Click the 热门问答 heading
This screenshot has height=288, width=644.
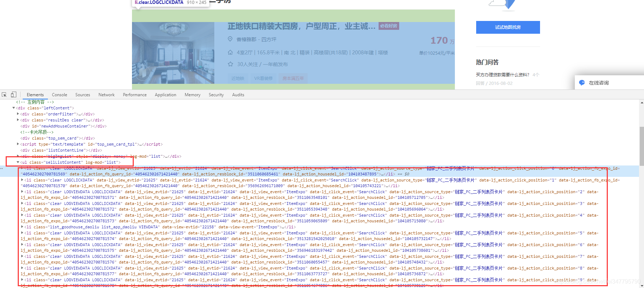(487, 62)
